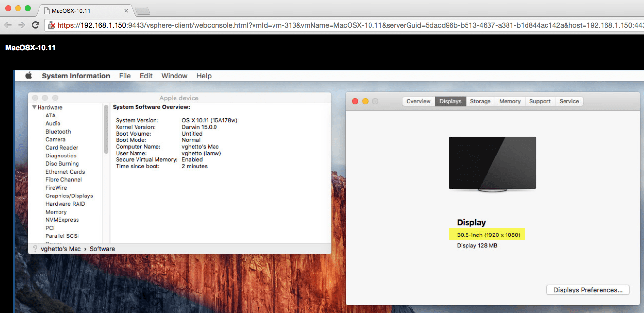This screenshot has width=644, height=313.
Task: Open the Edit menu
Action: pyautogui.click(x=146, y=76)
